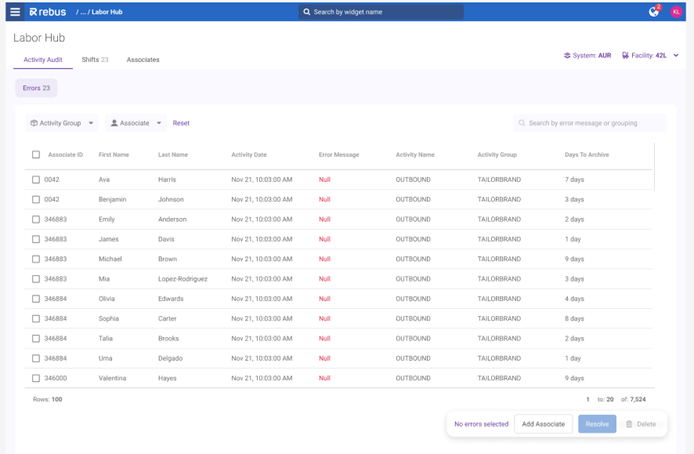
Task: Click the Facility 42L icon
Action: 626,56
